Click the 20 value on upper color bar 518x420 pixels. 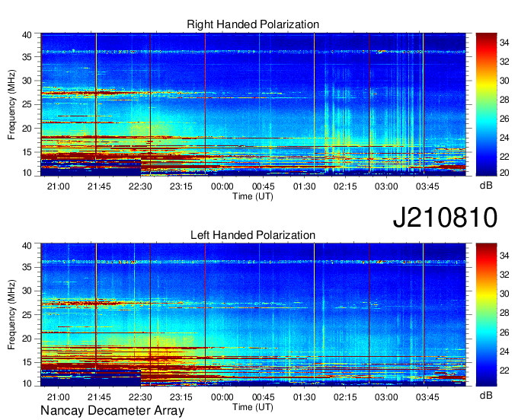(x=504, y=173)
